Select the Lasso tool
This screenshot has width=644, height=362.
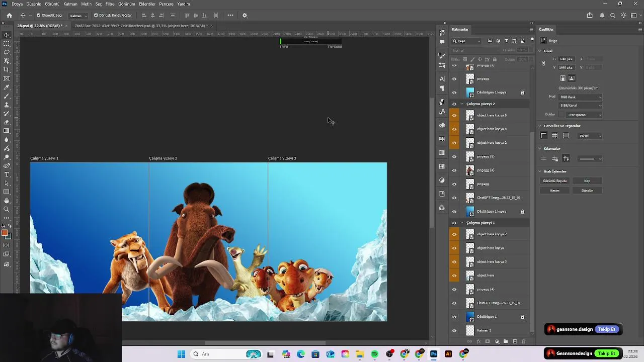7,52
